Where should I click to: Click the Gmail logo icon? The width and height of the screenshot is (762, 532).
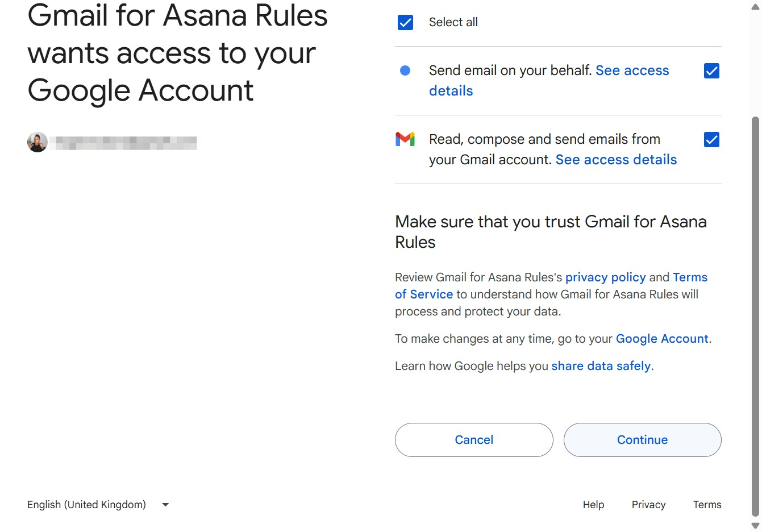click(405, 139)
